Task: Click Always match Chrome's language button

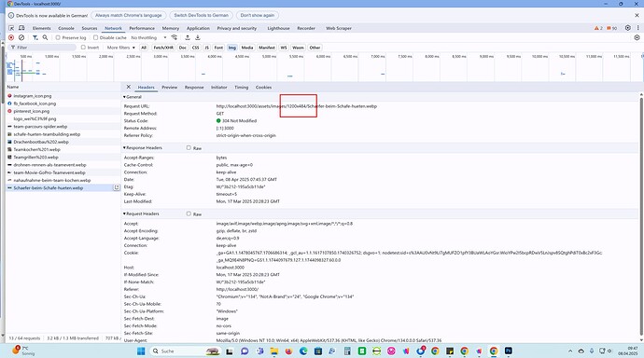Action: [129, 15]
